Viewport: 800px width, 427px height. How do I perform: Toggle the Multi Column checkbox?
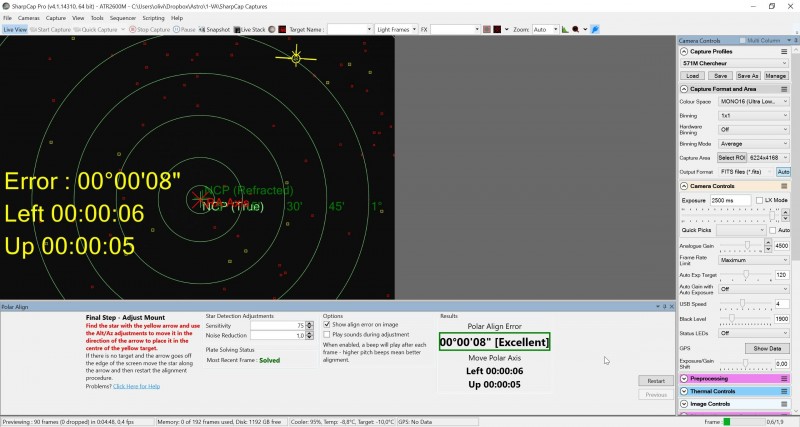742,40
